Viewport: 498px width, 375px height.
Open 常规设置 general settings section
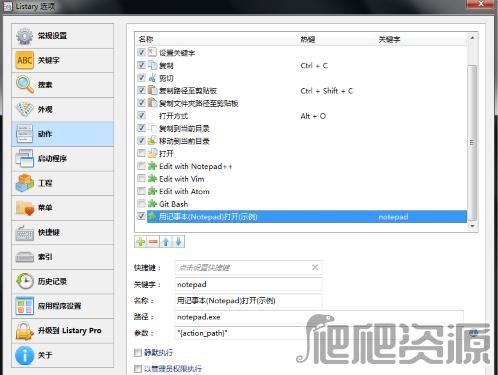tap(63, 36)
